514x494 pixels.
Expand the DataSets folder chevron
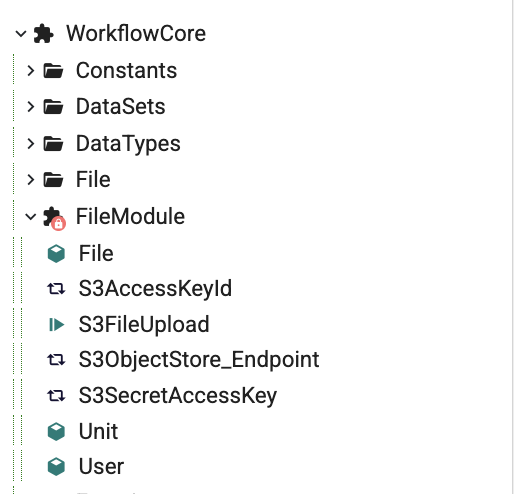click(31, 107)
